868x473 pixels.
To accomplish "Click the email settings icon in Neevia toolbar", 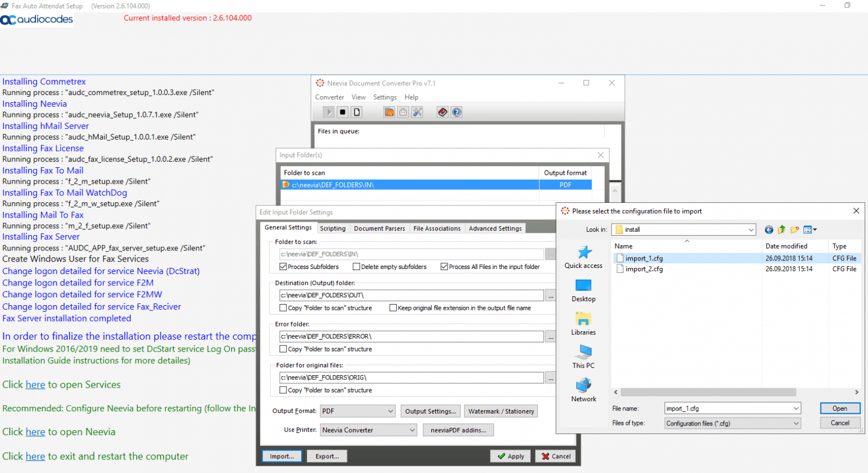I will [403, 112].
